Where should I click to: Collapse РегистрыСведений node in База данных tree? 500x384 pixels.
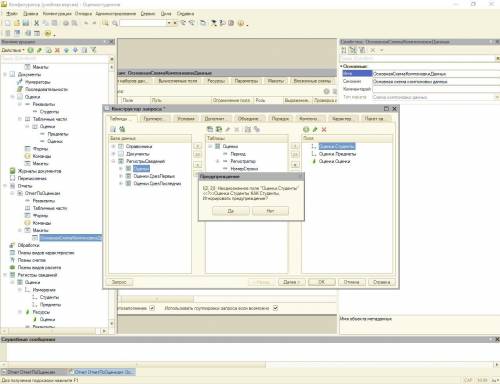113,161
